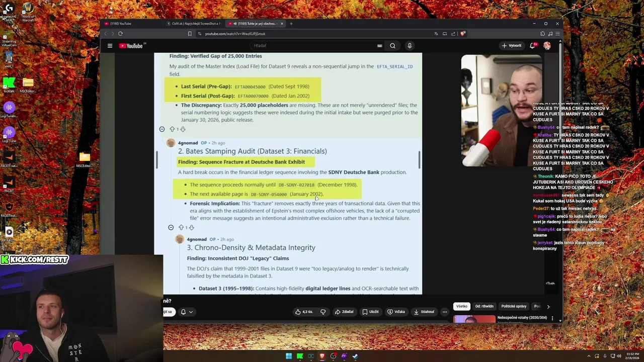Open on-screen keyboard in search box

click(380, 46)
